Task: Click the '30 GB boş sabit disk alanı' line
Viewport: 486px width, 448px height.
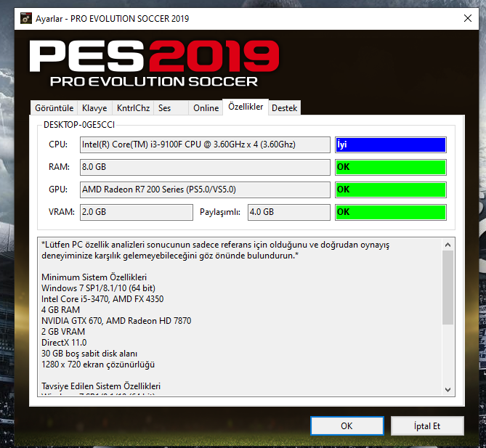Action: 89,354
